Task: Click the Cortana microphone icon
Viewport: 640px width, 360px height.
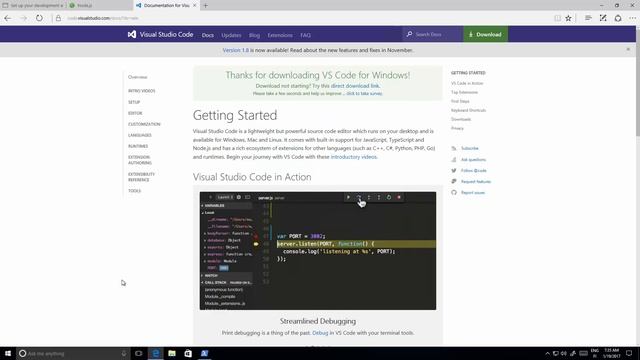Action: (124, 353)
